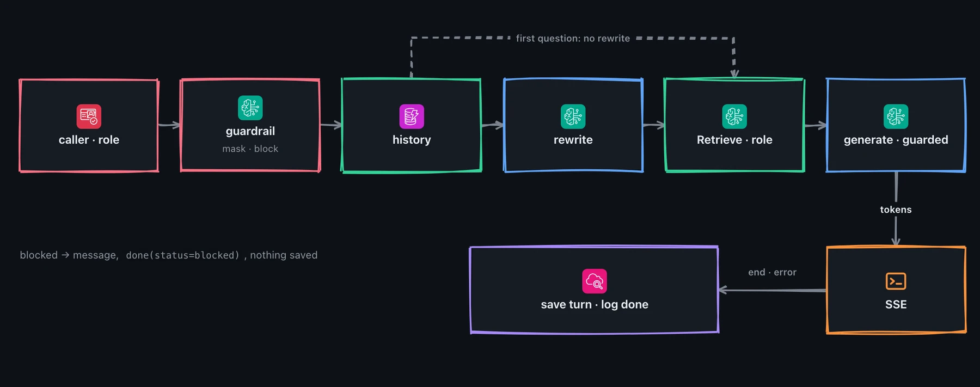Select the brain icon in the rewrite node
980x387 pixels.
tap(573, 116)
